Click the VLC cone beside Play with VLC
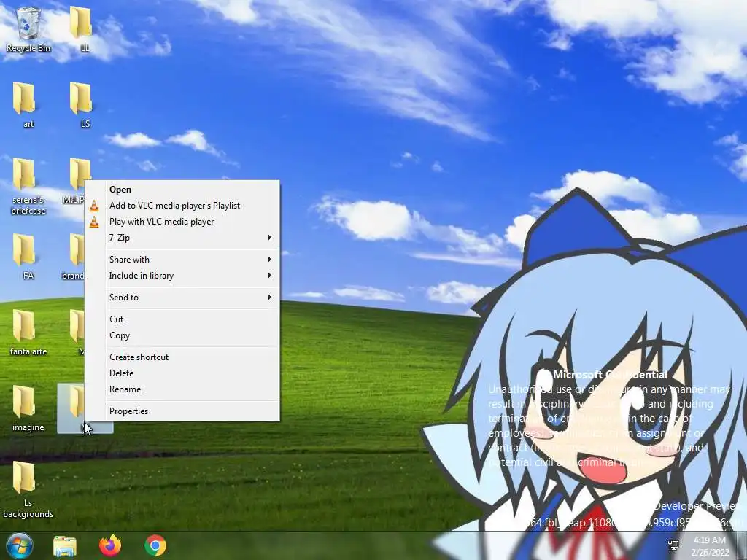 [x=94, y=222]
